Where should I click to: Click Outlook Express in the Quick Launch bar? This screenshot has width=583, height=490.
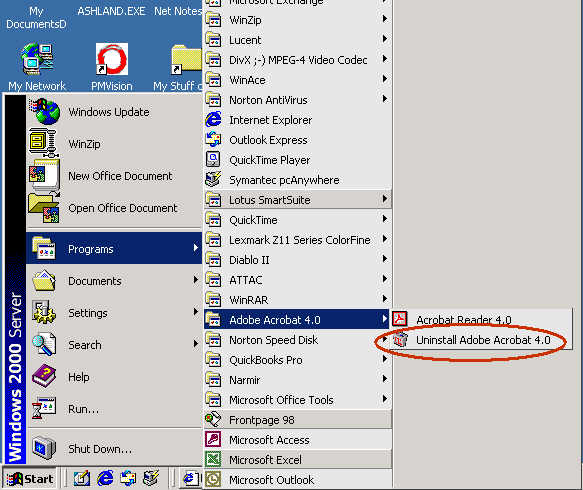coord(128,478)
